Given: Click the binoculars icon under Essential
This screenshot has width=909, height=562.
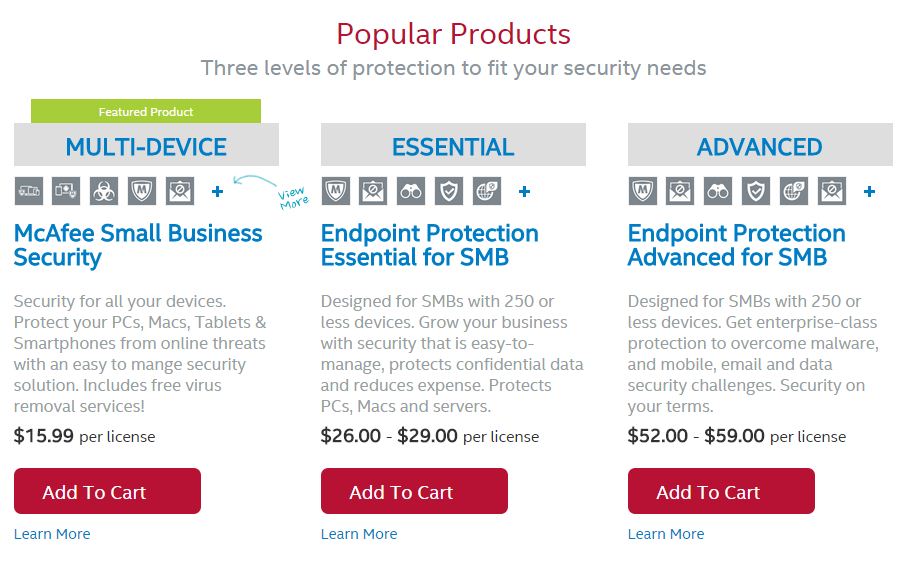Looking at the screenshot, I should click(x=411, y=191).
